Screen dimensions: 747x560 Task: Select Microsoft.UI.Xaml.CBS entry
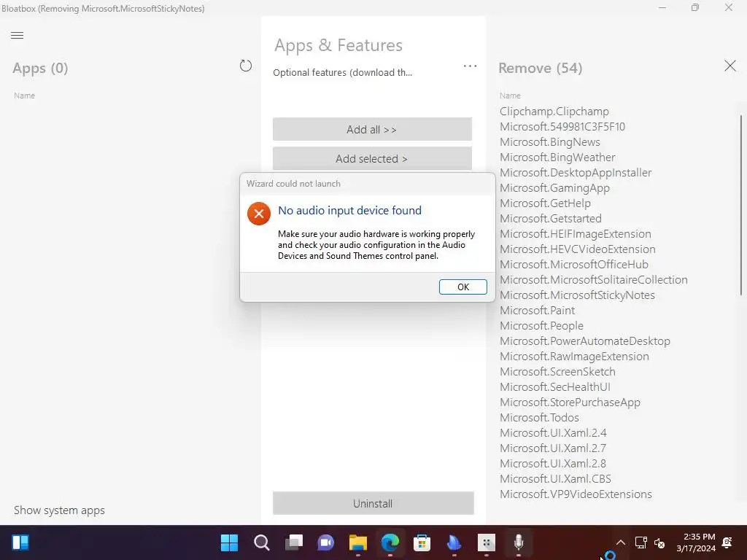click(555, 478)
